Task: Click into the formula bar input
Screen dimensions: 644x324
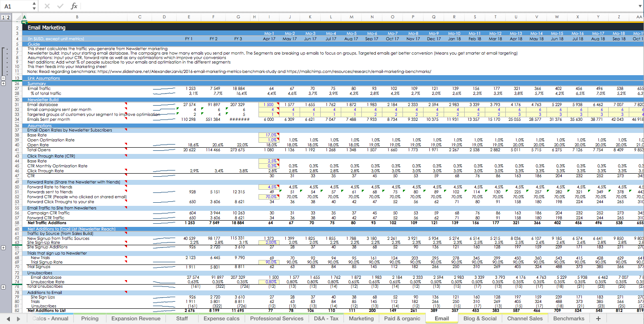Action: pos(358,6)
